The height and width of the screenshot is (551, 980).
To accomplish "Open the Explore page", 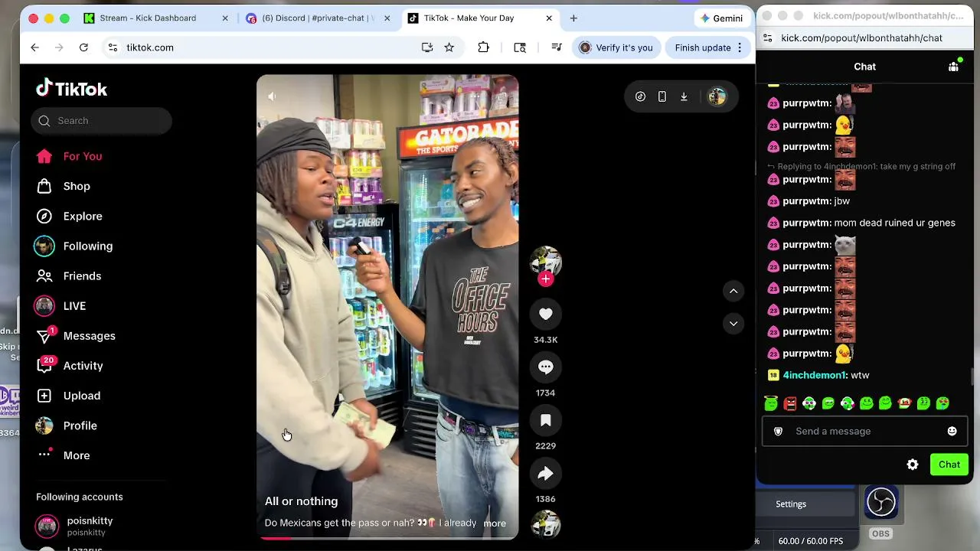I will [x=70, y=217].
